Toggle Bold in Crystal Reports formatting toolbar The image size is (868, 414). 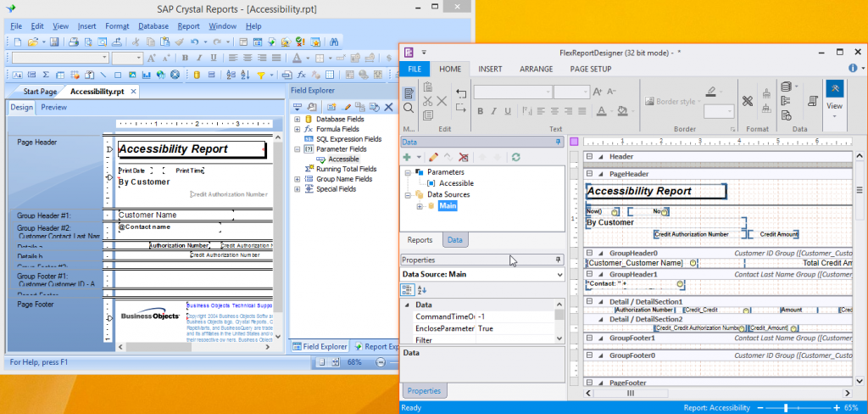tap(186, 59)
